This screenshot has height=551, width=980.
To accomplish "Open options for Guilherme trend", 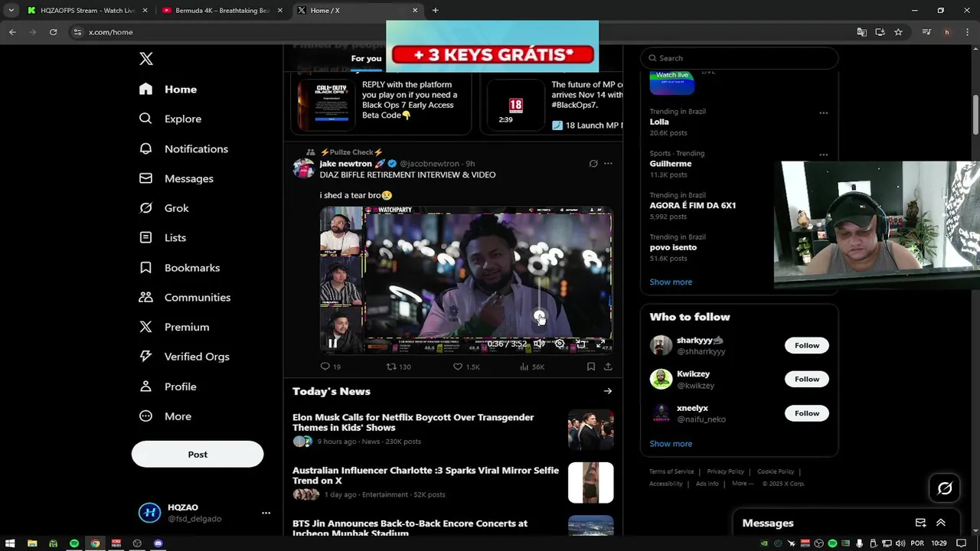I will coord(824,155).
